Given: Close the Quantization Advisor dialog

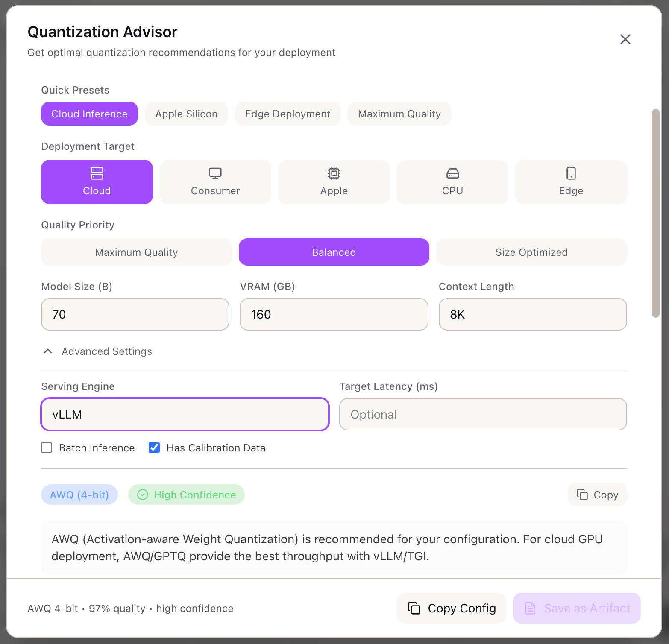Looking at the screenshot, I should click(x=625, y=39).
